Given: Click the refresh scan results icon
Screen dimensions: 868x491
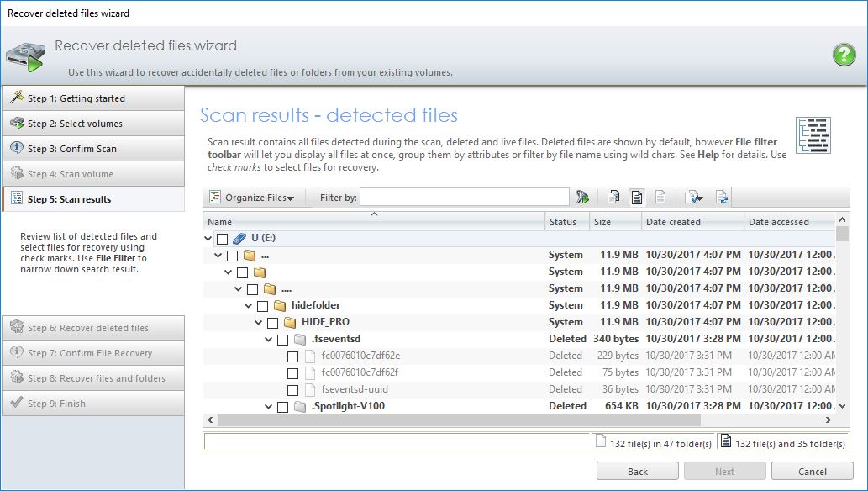Looking at the screenshot, I should 720,197.
